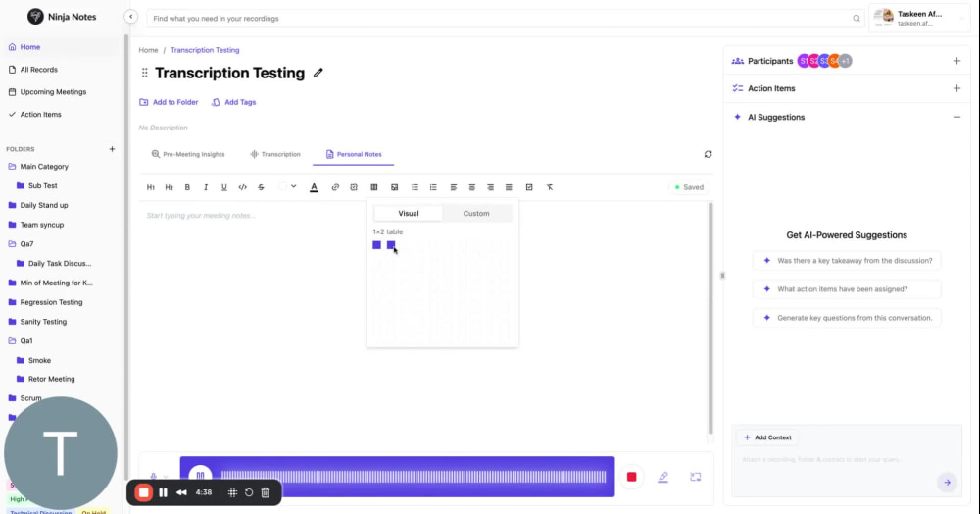Pause audio in the purple waveform bar
The width and height of the screenshot is (980, 514).
coord(200,476)
